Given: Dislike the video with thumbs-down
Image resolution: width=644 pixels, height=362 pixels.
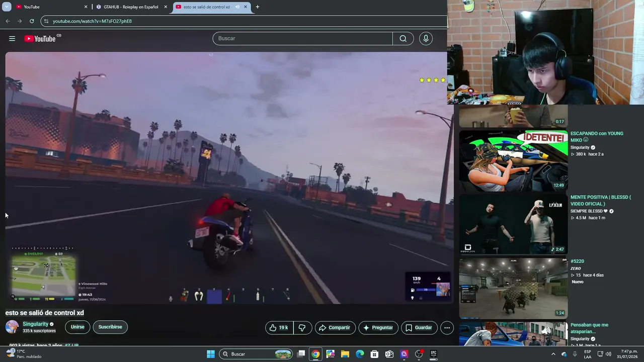Looking at the screenshot, I should click(302, 328).
